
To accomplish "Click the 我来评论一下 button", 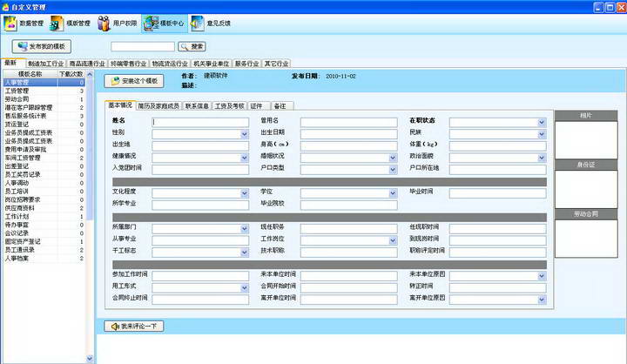I will click(x=134, y=327).
